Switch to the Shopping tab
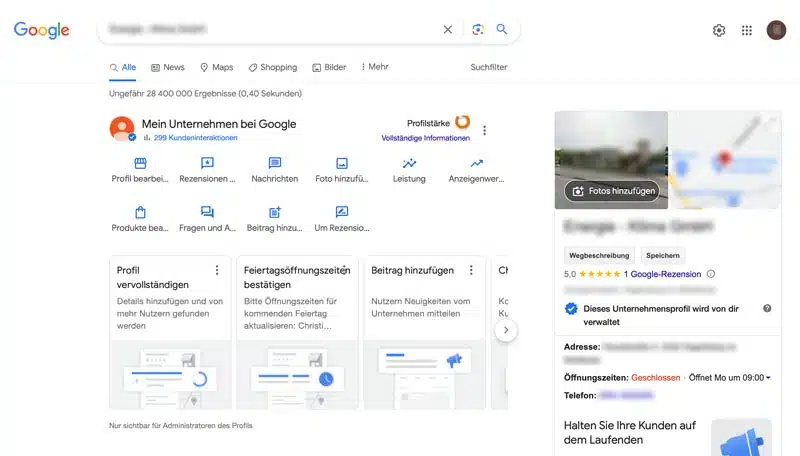Screen dimensions: 800x456 tap(273, 67)
